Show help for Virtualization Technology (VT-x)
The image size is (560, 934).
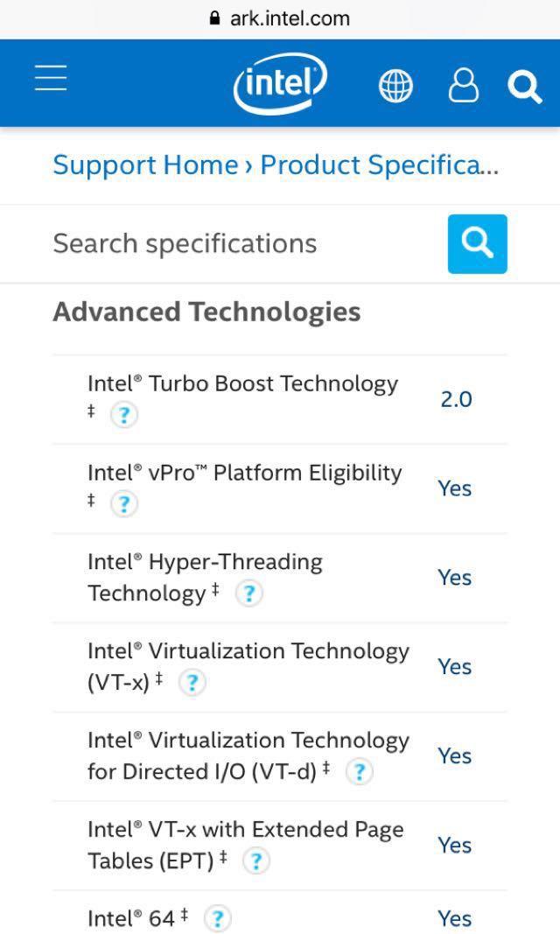[x=192, y=683]
